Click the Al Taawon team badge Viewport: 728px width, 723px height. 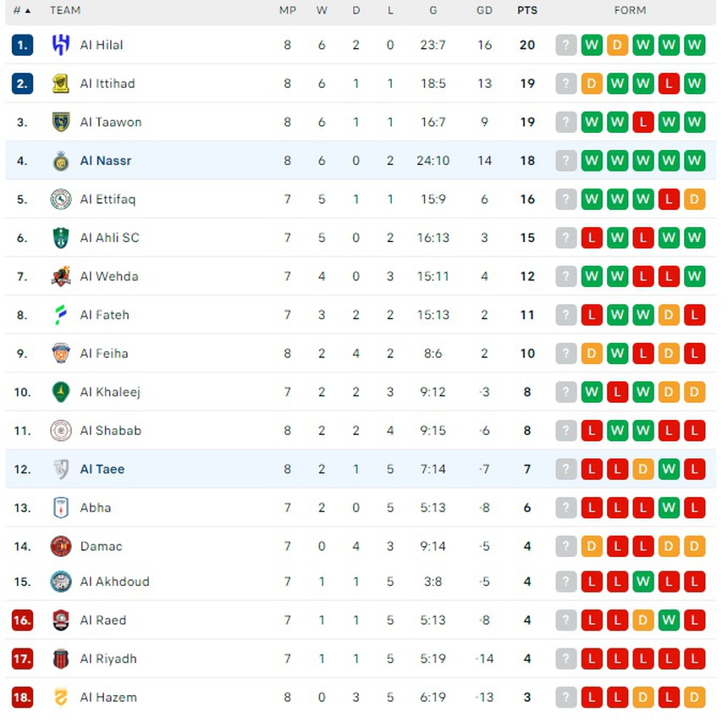(61, 122)
